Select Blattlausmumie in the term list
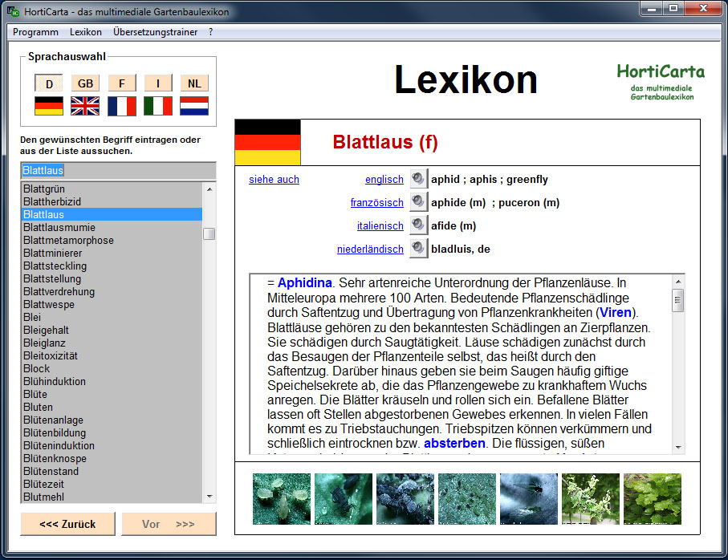This screenshot has height=560, width=728. click(59, 227)
